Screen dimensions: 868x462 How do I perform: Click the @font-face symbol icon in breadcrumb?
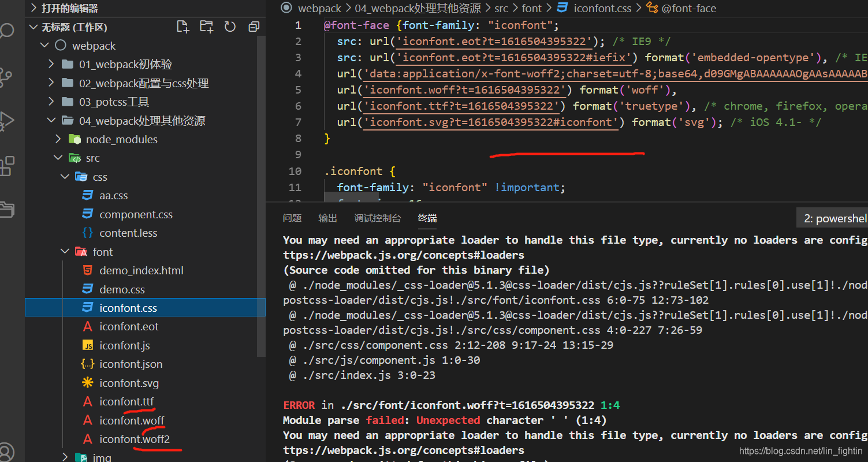[652, 8]
